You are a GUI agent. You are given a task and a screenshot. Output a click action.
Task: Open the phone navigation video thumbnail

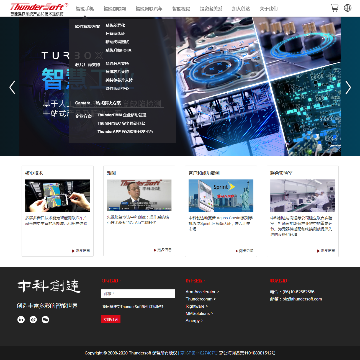(57, 195)
